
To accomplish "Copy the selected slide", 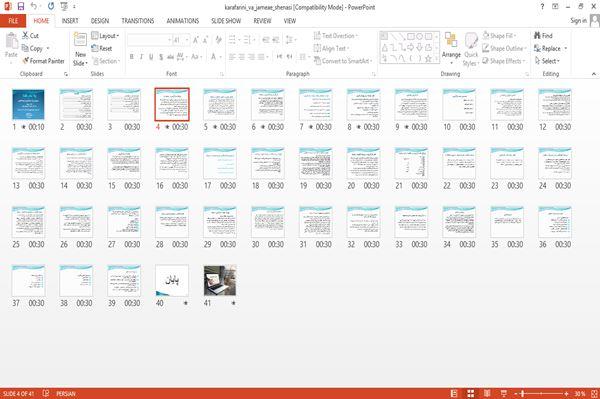I will tap(32, 48).
